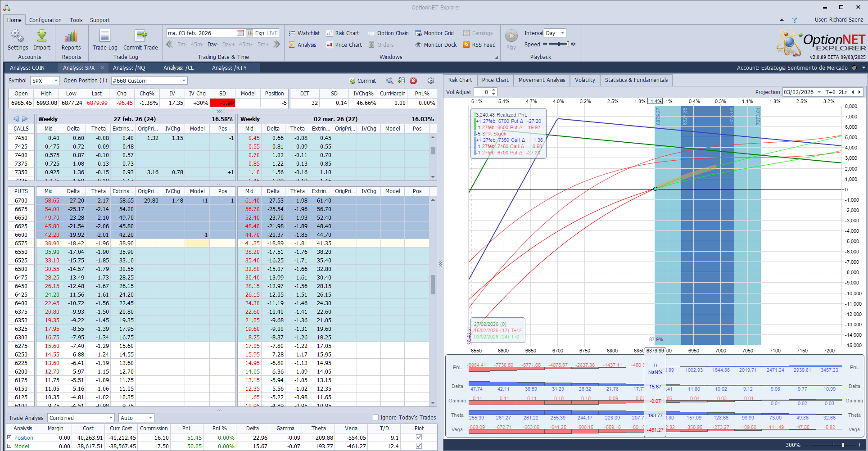Open the Support ribbon tab

tap(100, 20)
